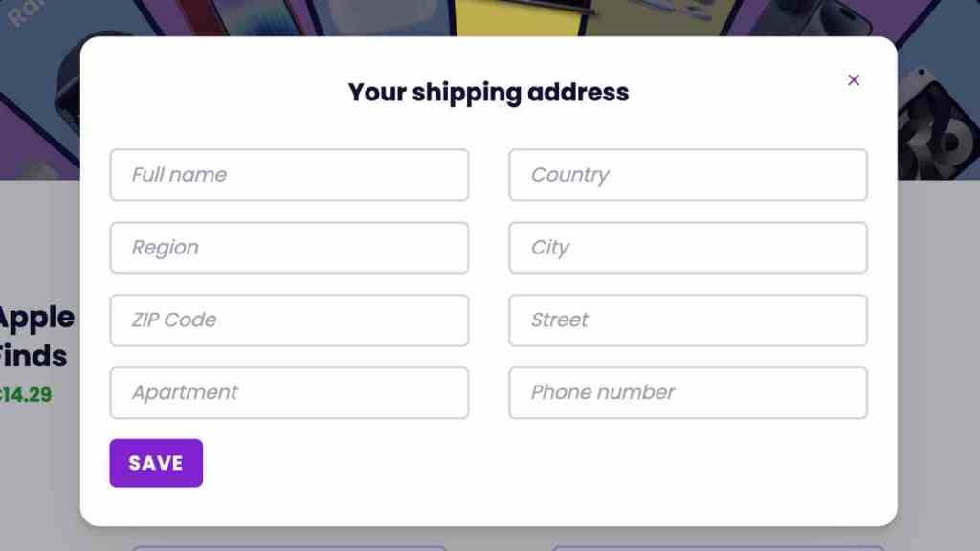Close the shipping address dialog
980x551 pixels.
pos(854,80)
